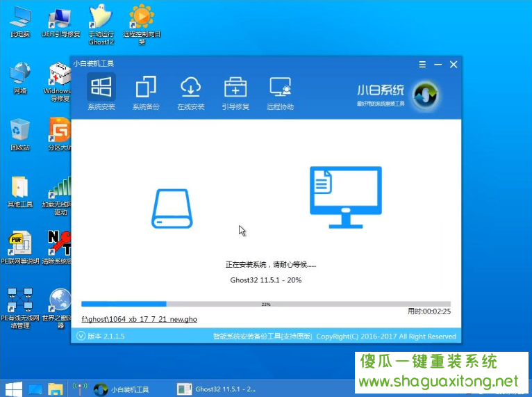
Task: Open PE联网等说明 PDF icon
Action: point(20,248)
